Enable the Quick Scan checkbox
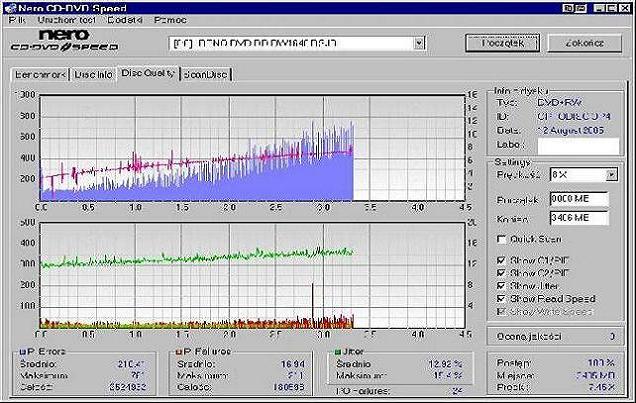Image resolution: width=636 pixels, height=403 pixels. (x=502, y=239)
